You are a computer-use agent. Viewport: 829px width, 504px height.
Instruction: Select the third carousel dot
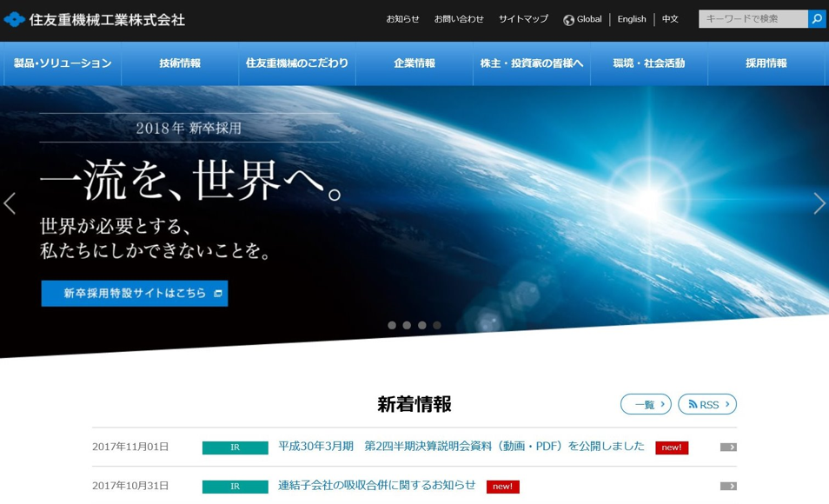(422, 325)
